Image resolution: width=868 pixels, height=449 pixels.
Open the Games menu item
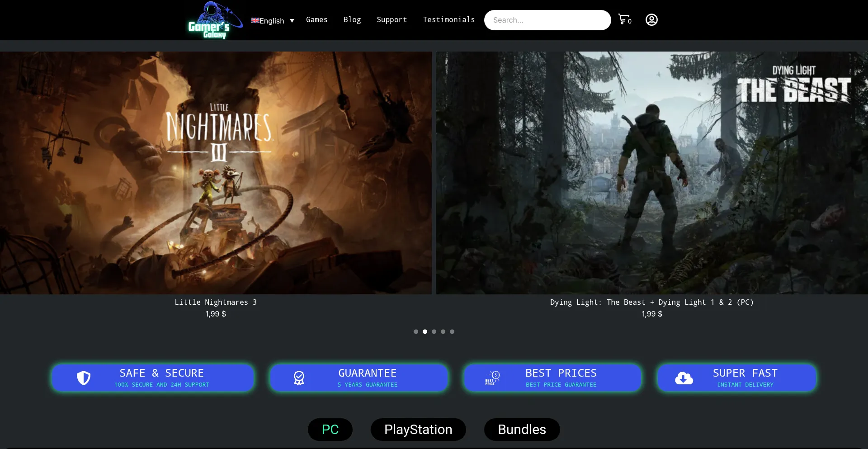pyautogui.click(x=316, y=20)
